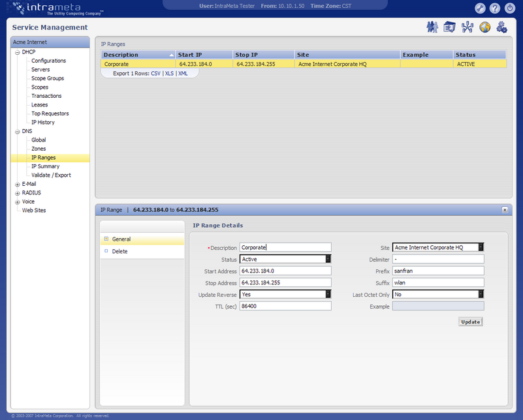
Task: Sort by Status column header
Action: pyautogui.click(x=480, y=55)
